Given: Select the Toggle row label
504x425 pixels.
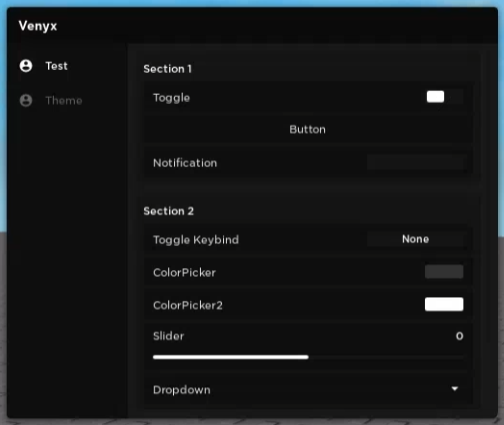Looking at the screenshot, I should click(x=171, y=98).
